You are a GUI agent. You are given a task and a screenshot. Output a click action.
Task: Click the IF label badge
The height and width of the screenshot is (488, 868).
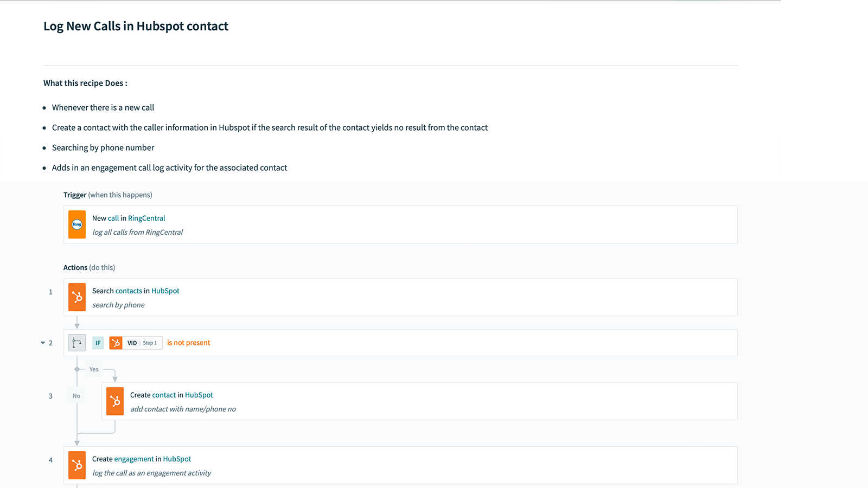click(98, 343)
